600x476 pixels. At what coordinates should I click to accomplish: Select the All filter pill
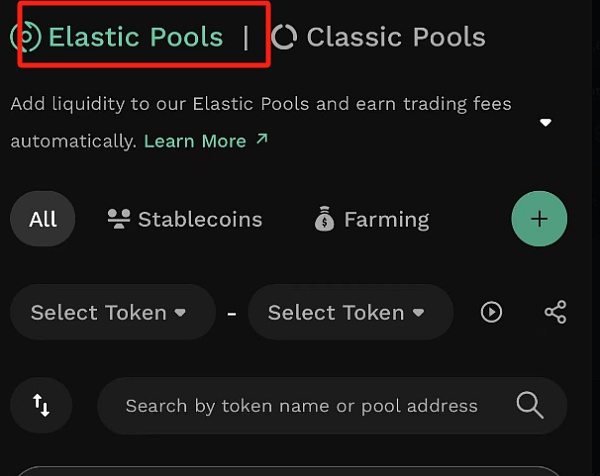point(43,219)
